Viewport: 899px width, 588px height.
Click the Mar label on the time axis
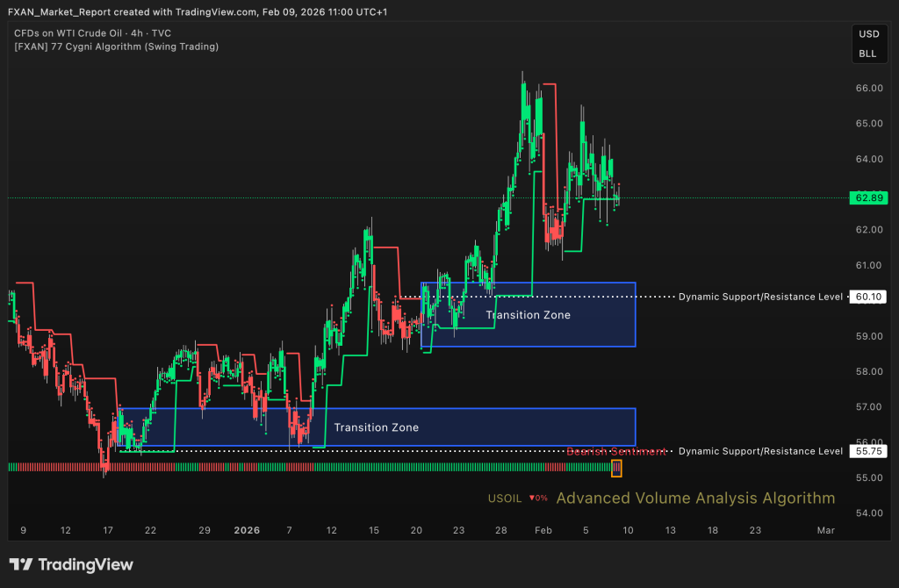pyautogui.click(x=825, y=531)
